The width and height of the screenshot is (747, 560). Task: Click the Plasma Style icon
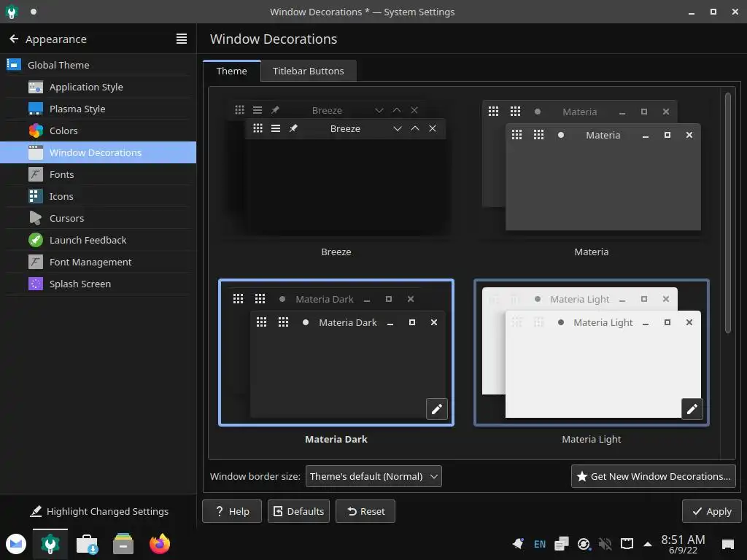coord(36,109)
